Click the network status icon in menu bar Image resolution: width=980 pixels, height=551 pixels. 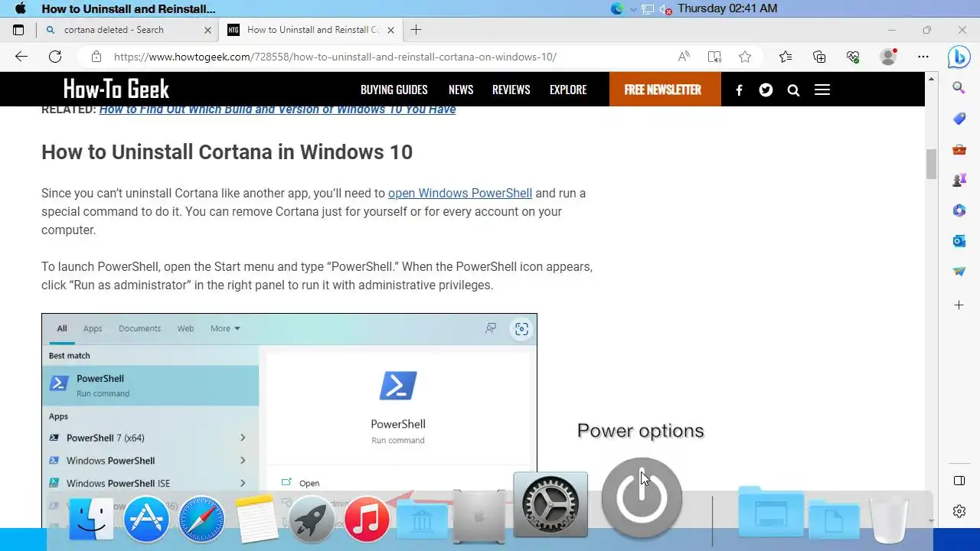[x=648, y=9]
